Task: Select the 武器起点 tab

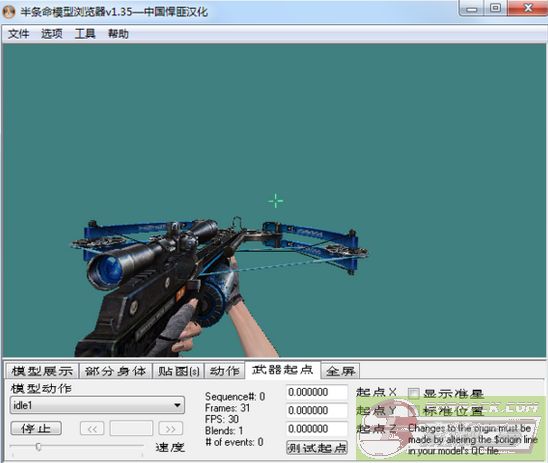Action: click(282, 370)
